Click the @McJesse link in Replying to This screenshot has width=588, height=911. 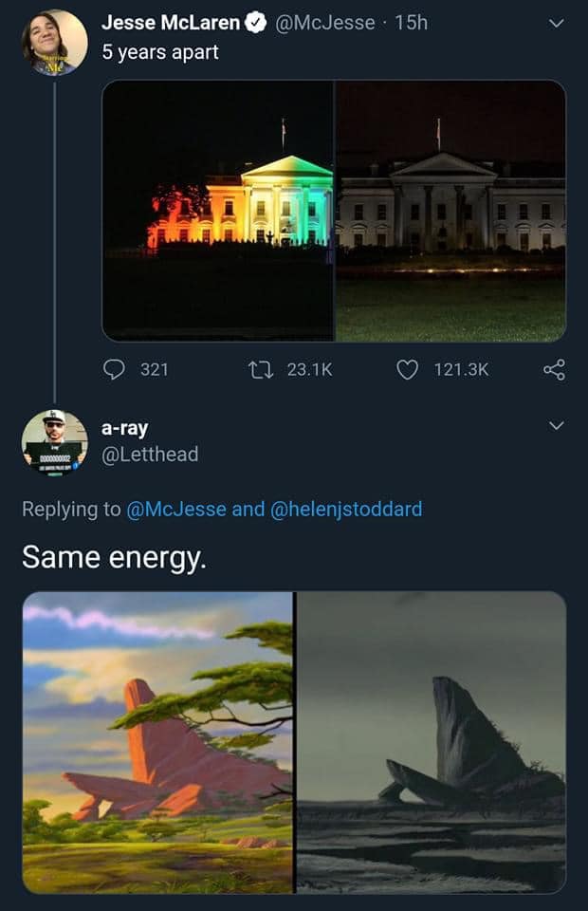click(175, 509)
